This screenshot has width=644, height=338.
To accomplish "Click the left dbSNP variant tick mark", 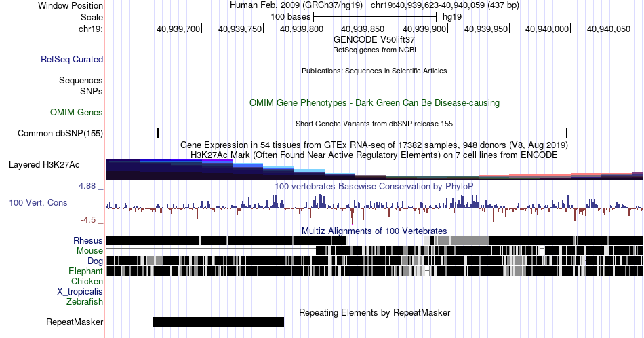I will (x=158, y=133).
